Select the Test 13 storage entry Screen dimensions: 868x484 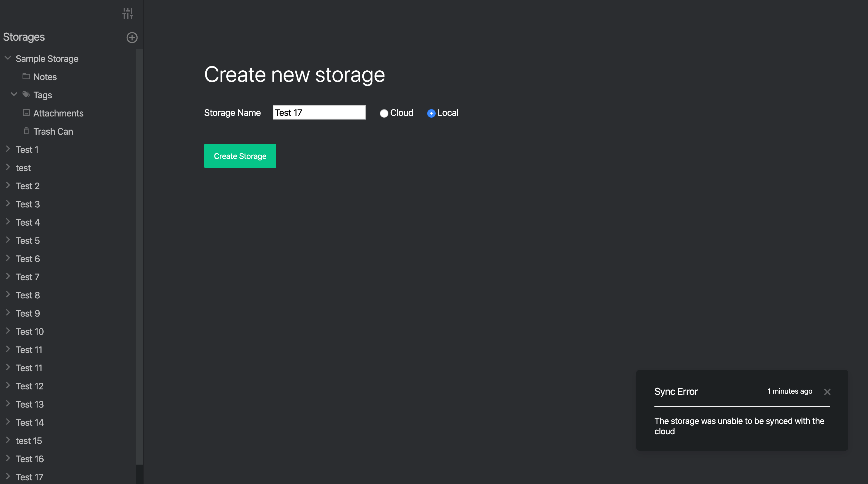point(30,405)
